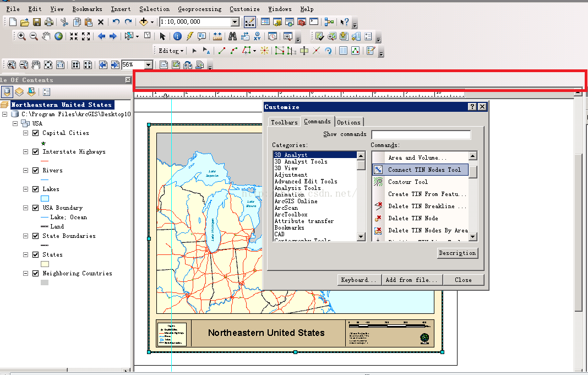Open the Editor dropdown menu
Screen dimensions: 588x375
coord(171,51)
